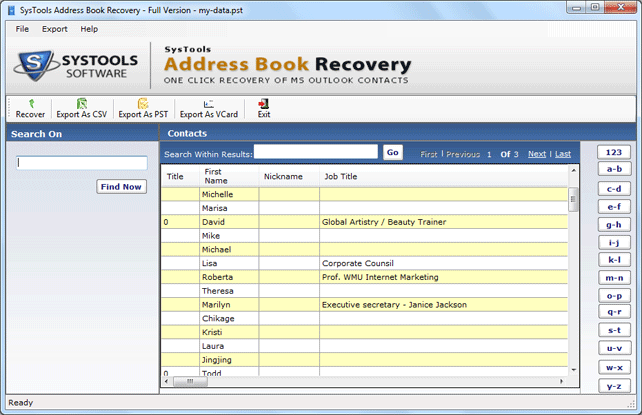This screenshot has width=642, height=415.
Task: Filter contacts by 123 button
Action: pos(614,152)
